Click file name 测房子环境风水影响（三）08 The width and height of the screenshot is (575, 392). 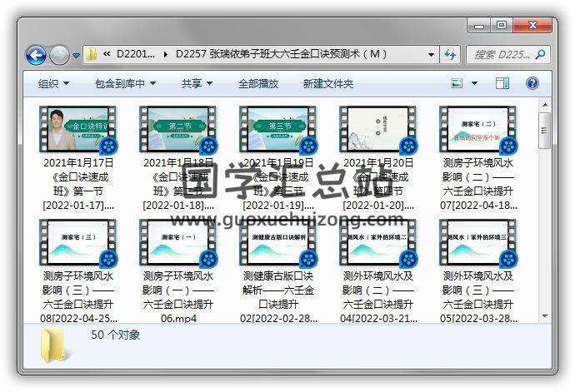coord(78,297)
